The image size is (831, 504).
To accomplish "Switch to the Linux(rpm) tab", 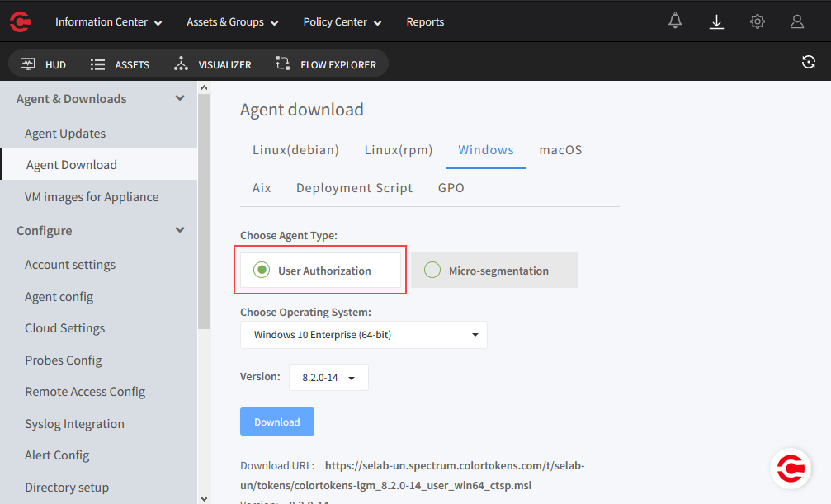I will tap(399, 150).
